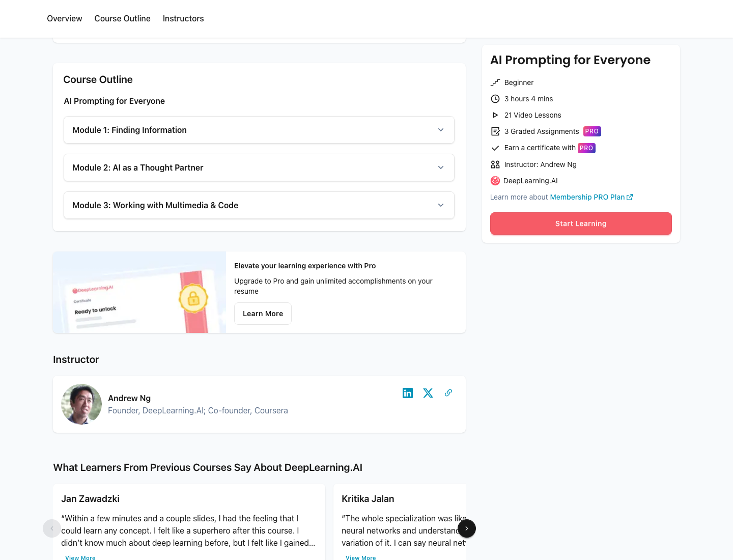Open Andrew Ng's LinkedIn profile icon

[408, 393]
